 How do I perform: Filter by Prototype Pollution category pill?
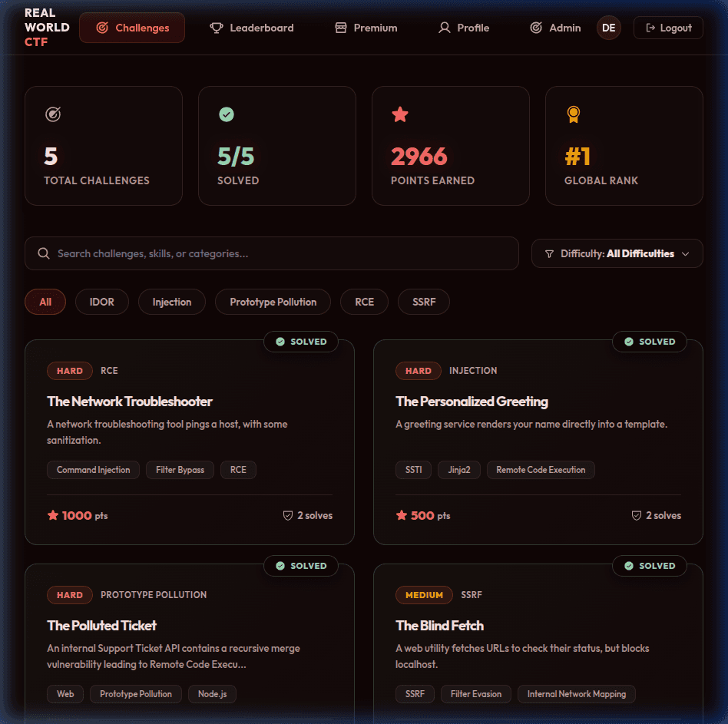point(273,302)
